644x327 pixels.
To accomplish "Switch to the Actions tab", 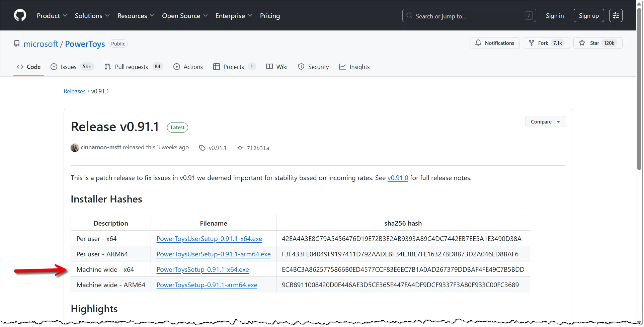I will (188, 67).
